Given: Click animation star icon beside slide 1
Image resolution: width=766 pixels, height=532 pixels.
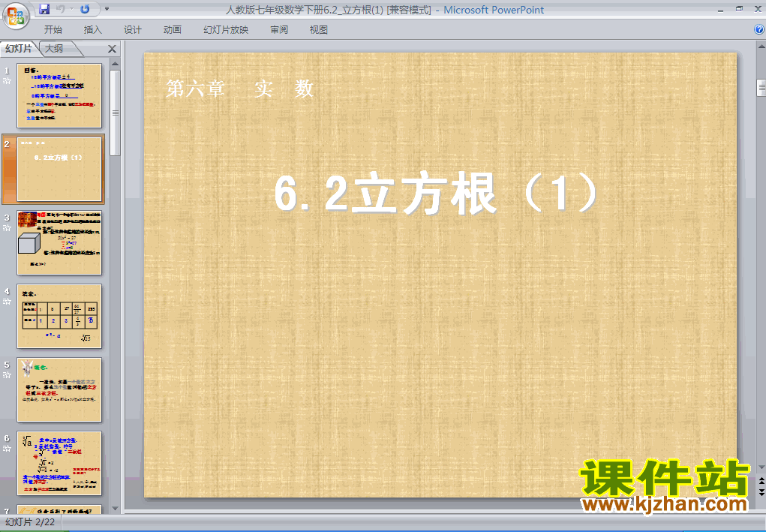Looking at the screenshot, I should [7, 81].
